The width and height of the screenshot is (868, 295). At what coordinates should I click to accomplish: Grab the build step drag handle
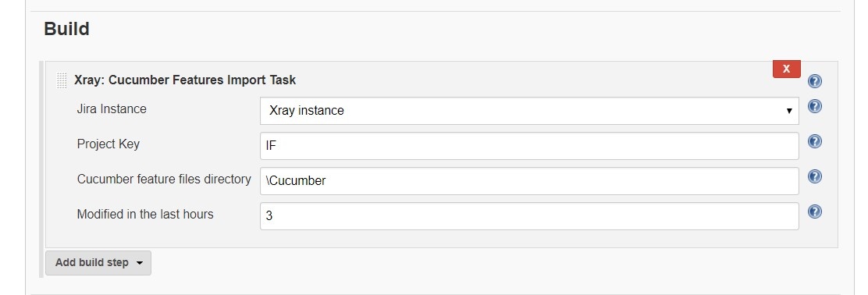(x=62, y=80)
